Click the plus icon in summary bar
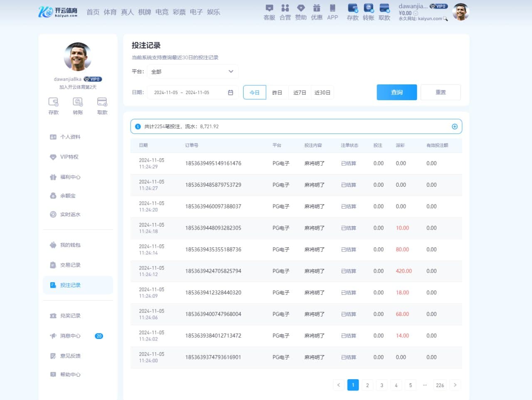 pyautogui.click(x=454, y=127)
